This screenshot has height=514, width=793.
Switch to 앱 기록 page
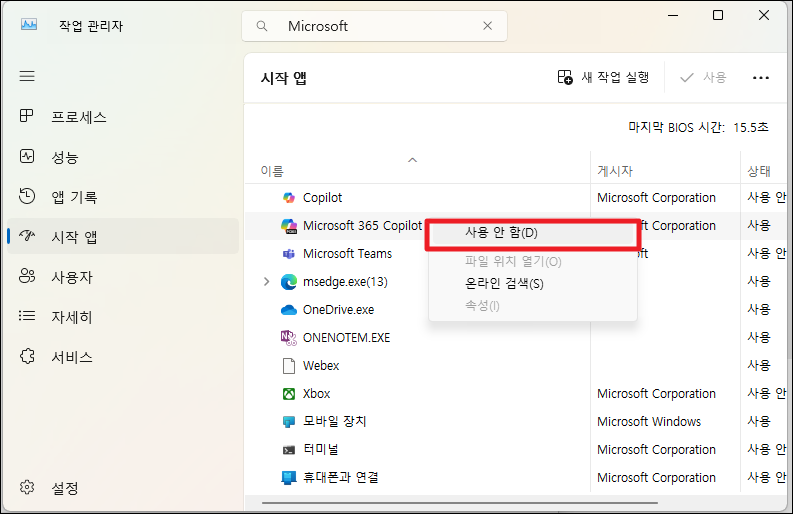click(123, 196)
